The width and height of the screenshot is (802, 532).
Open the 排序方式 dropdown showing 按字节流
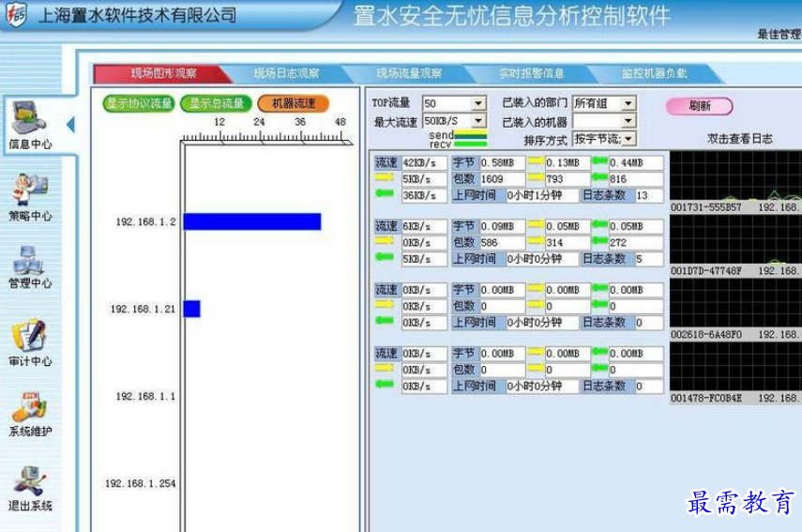[x=604, y=139]
